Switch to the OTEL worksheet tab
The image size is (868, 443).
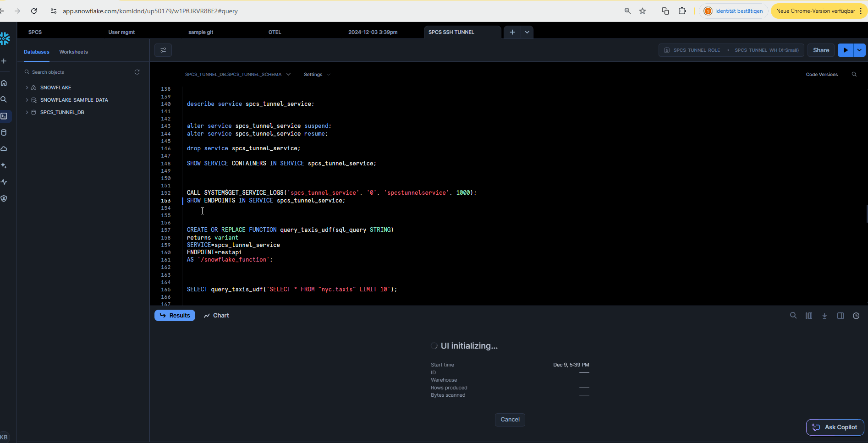tap(275, 32)
